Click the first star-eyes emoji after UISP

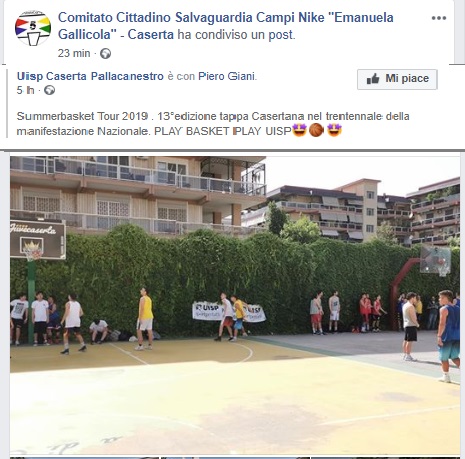click(x=299, y=130)
